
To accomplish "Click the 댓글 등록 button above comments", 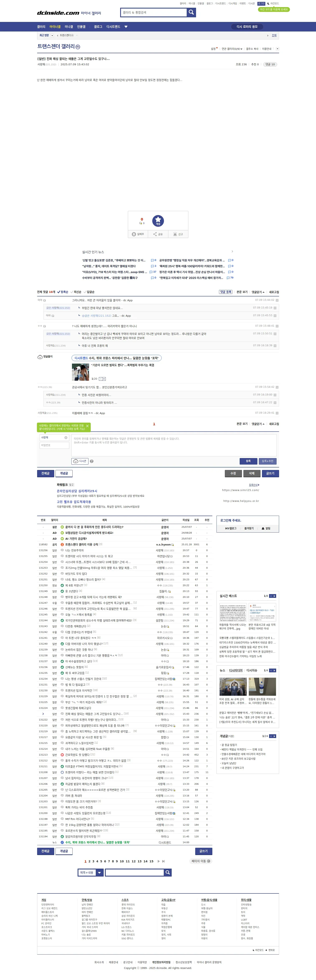I will [x=225, y=292].
